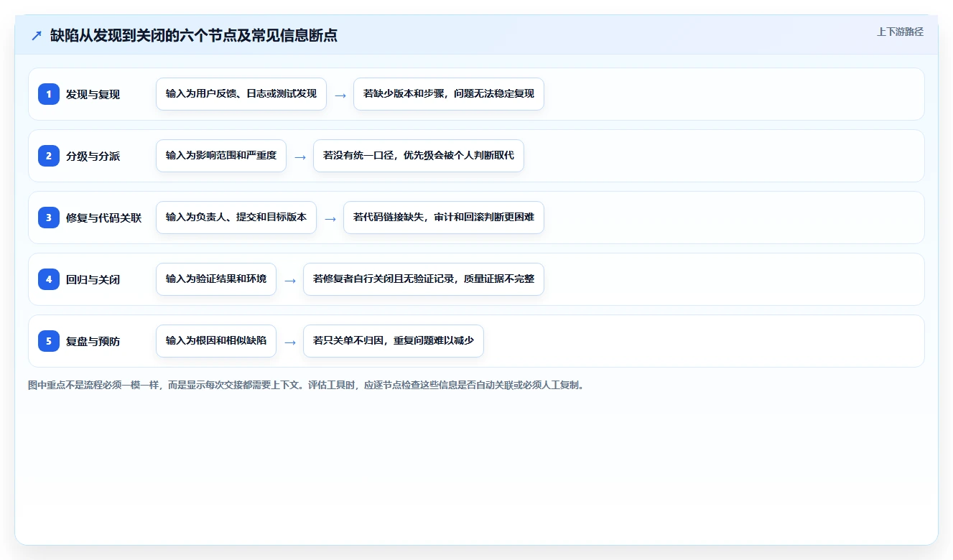Click the diagonal arrow icon beside the title
Viewport: 953px width, 560px height.
(37, 36)
